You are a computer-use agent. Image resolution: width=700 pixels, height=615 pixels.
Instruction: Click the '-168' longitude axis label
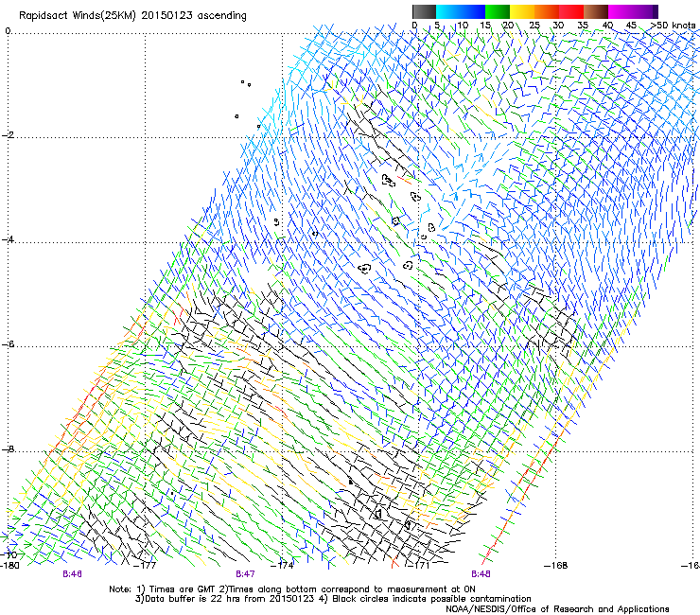tap(556, 565)
